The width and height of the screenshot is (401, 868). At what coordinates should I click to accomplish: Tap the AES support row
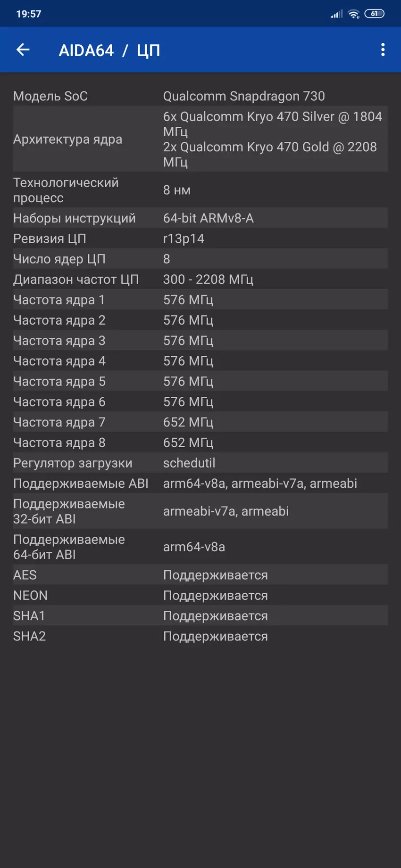coord(200,575)
